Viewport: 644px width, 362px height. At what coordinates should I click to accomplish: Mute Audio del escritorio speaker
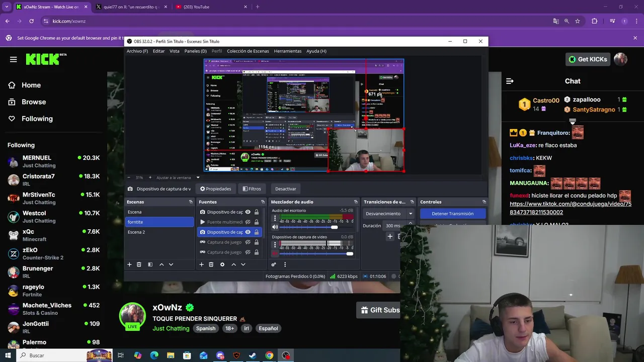[275, 227]
